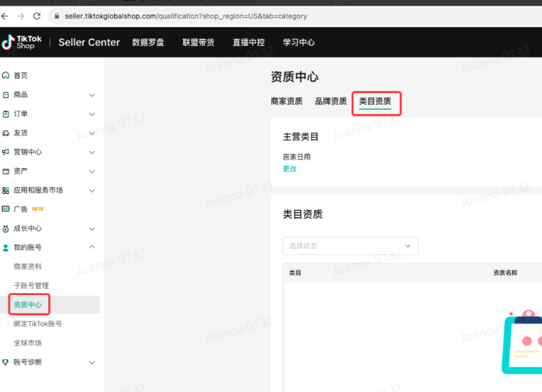The width and height of the screenshot is (542, 392).
Task: Open 绑定TikTok账号 in the sidebar
Action: tap(38, 324)
